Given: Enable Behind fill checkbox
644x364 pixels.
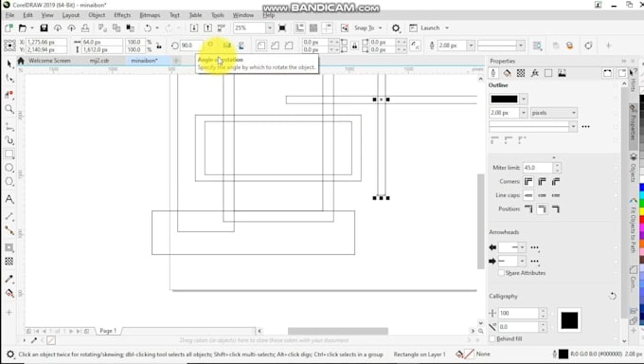Looking at the screenshot, I should coord(492,339).
